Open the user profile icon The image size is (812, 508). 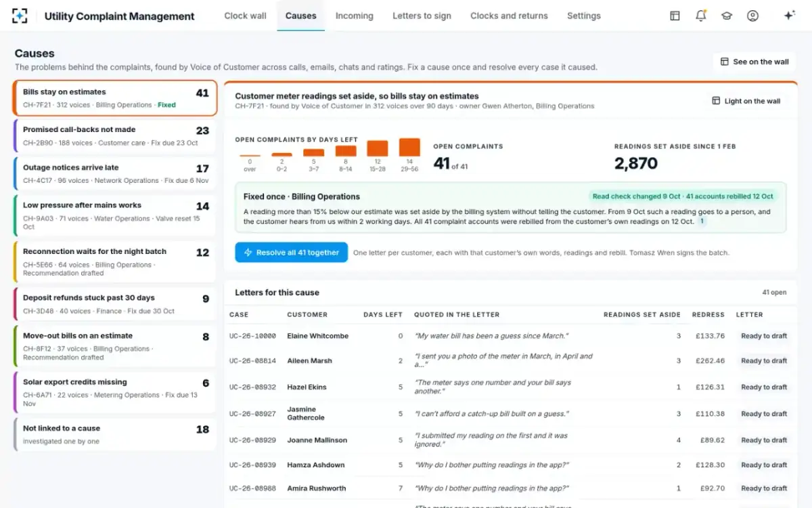752,16
